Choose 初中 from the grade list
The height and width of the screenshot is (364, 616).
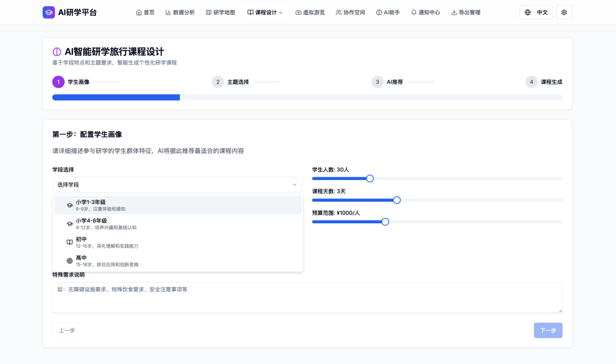point(177,242)
